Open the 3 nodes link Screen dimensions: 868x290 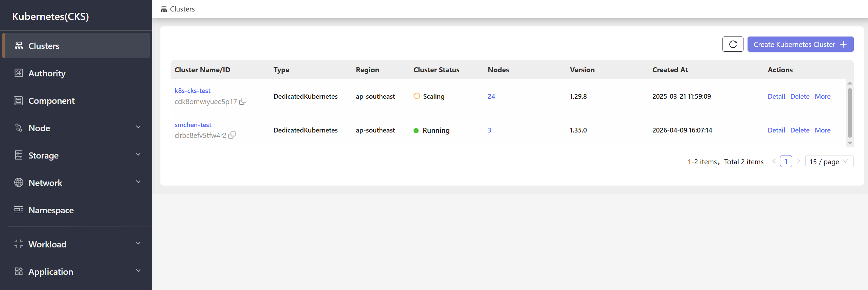[489, 130]
